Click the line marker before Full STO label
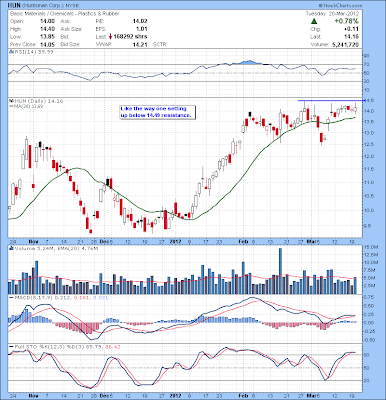The image size is (386, 400). point(11,347)
